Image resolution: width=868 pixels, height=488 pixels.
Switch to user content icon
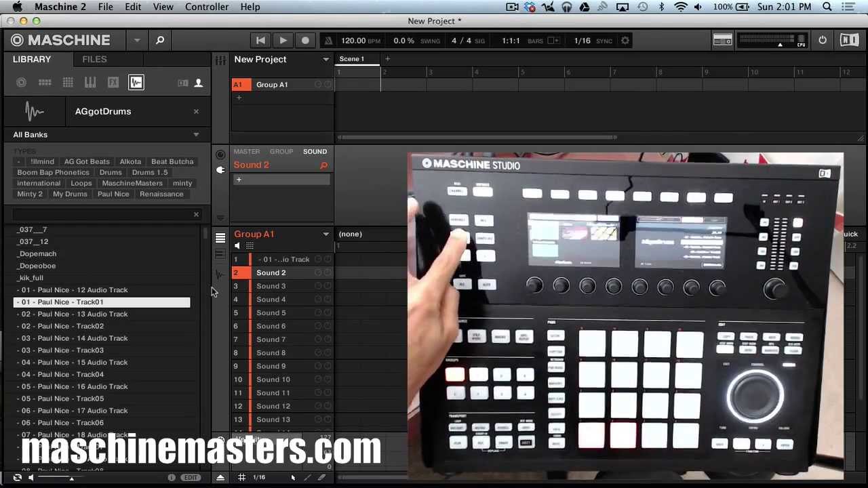(x=199, y=83)
